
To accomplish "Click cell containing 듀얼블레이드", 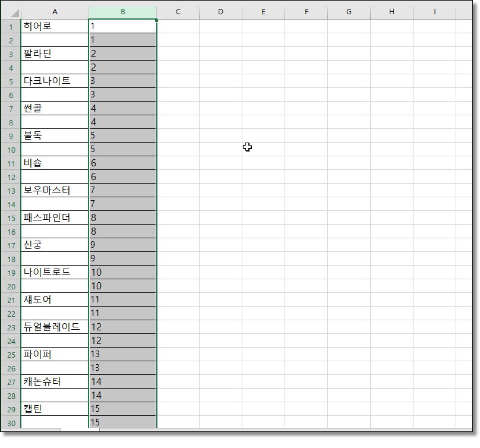I will (x=55, y=327).
